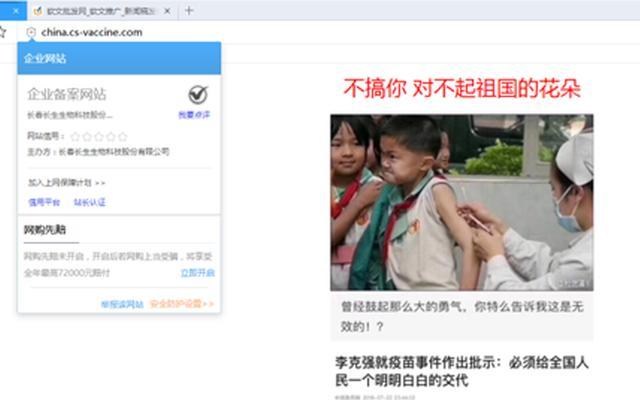Expand 安全防护设置 >> settings
Screen dimensions: 640x400
pyautogui.click(x=182, y=304)
